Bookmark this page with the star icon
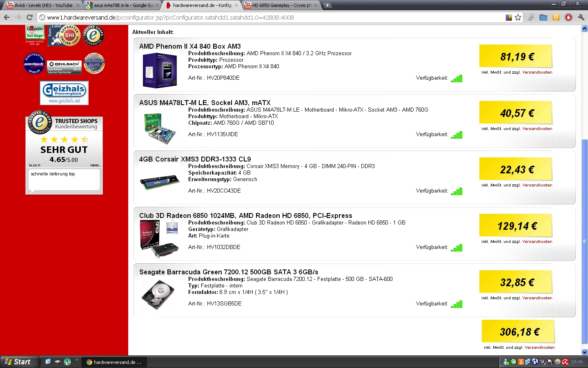The width and height of the screenshot is (588, 368). click(x=518, y=17)
